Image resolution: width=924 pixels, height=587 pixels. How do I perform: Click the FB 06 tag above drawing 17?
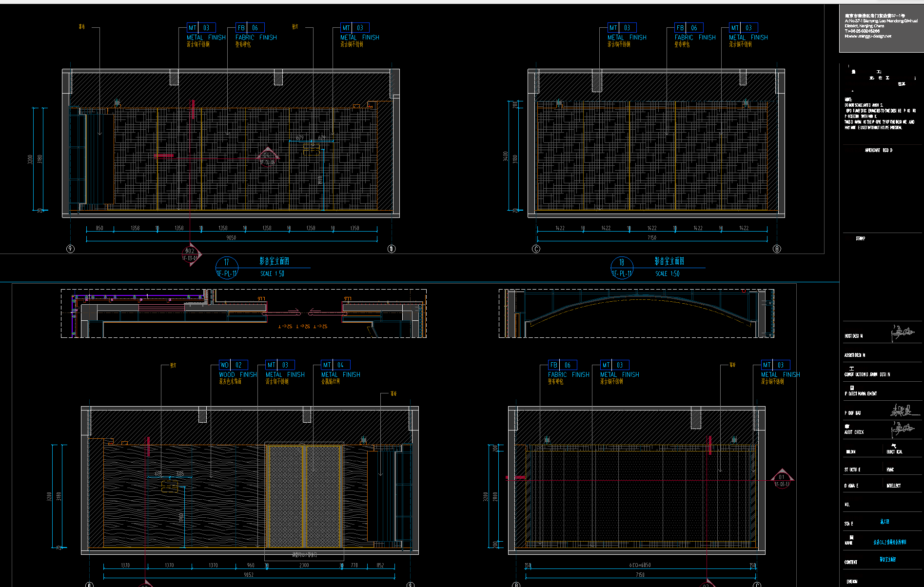pos(250,28)
